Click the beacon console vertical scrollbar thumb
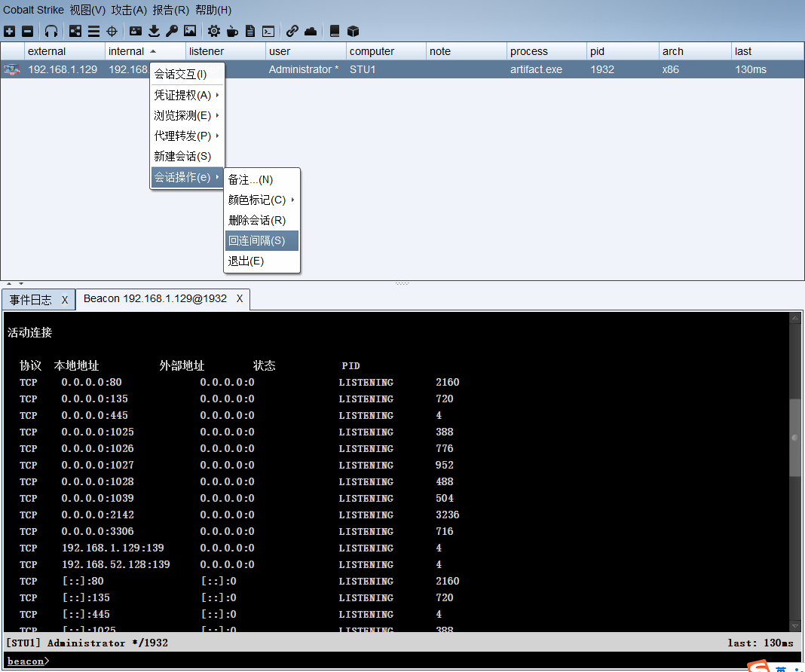The height and width of the screenshot is (672, 805). pos(794,438)
